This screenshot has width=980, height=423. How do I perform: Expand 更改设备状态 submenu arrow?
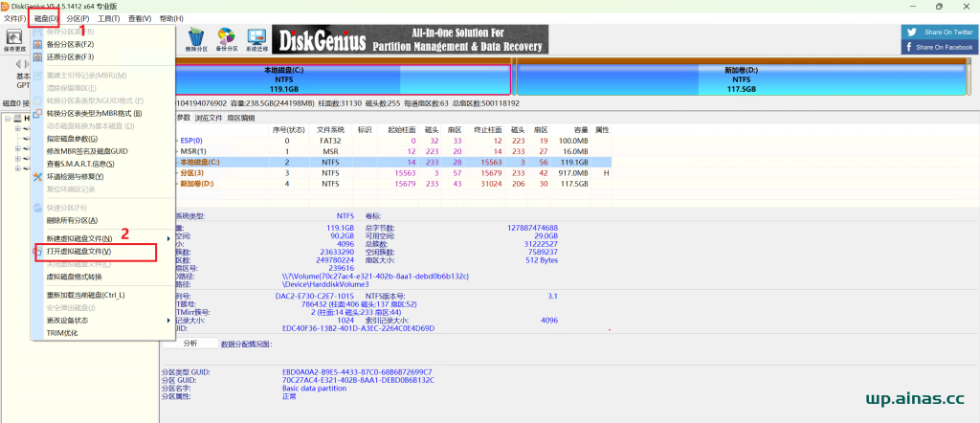tap(168, 320)
